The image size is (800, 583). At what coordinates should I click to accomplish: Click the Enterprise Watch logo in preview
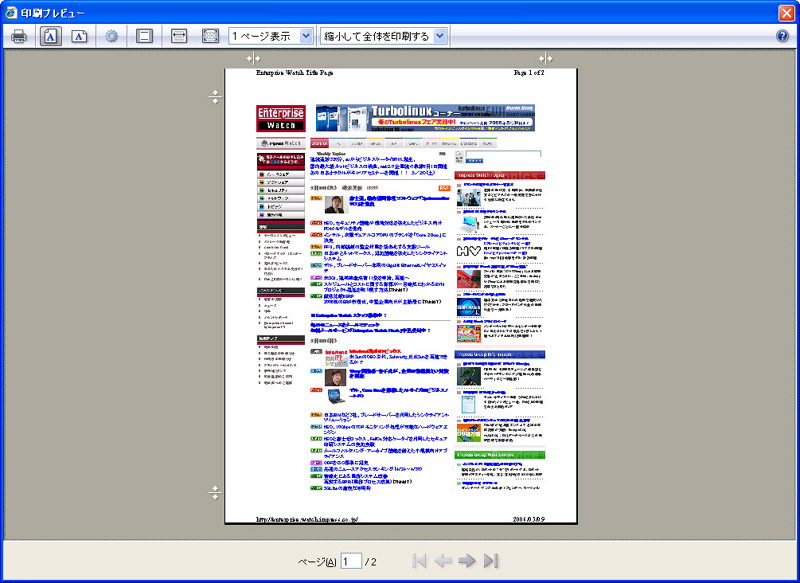click(x=280, y=117)
